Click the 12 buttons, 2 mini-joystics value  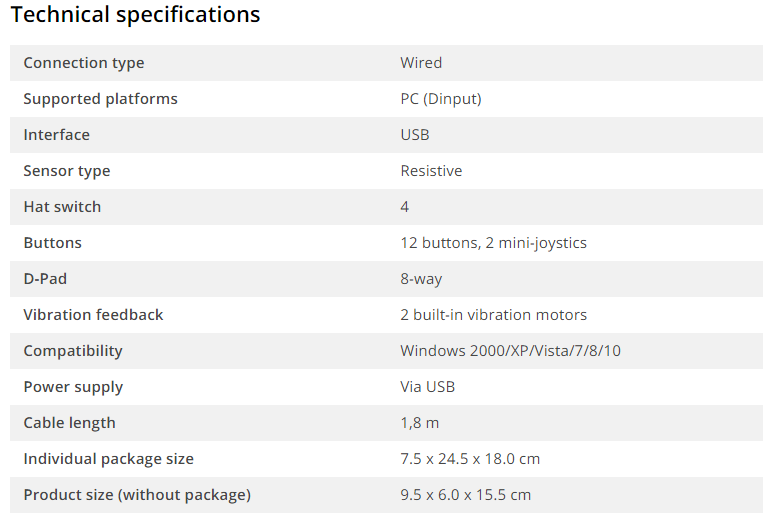coord(493,243)
